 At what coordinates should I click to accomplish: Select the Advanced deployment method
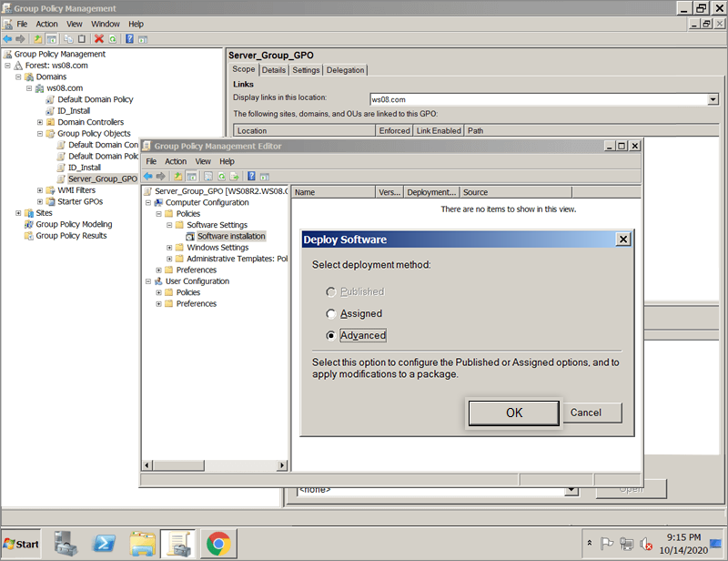331,335
